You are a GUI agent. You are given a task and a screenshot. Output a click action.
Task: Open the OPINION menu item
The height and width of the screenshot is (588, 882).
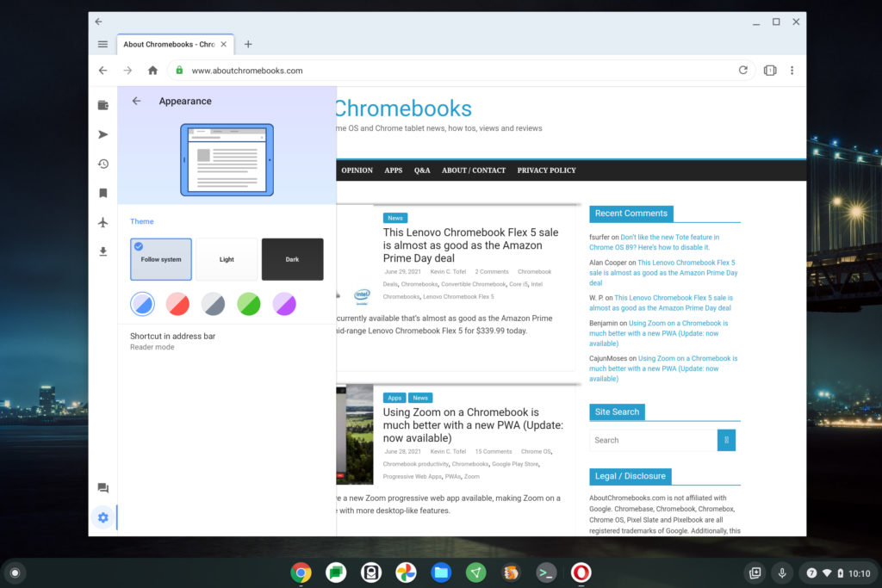[x=357, y=170]
